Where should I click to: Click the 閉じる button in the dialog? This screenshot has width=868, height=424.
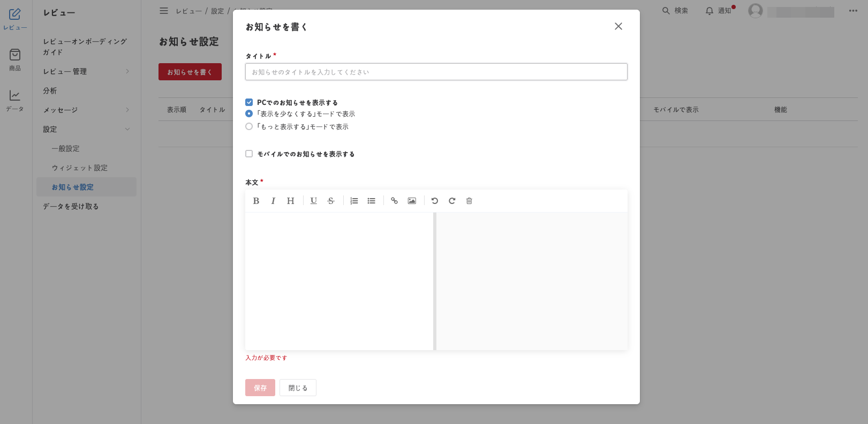click(298, 388)
